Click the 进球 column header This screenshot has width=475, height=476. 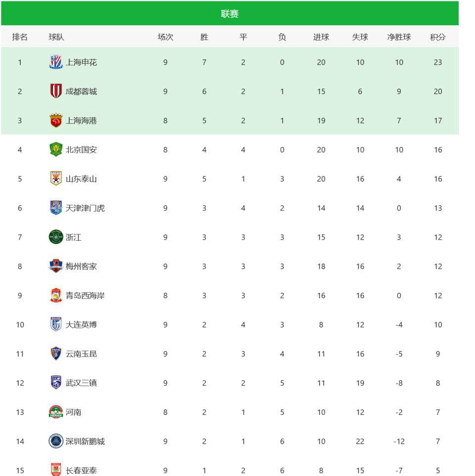click(321, 37)
